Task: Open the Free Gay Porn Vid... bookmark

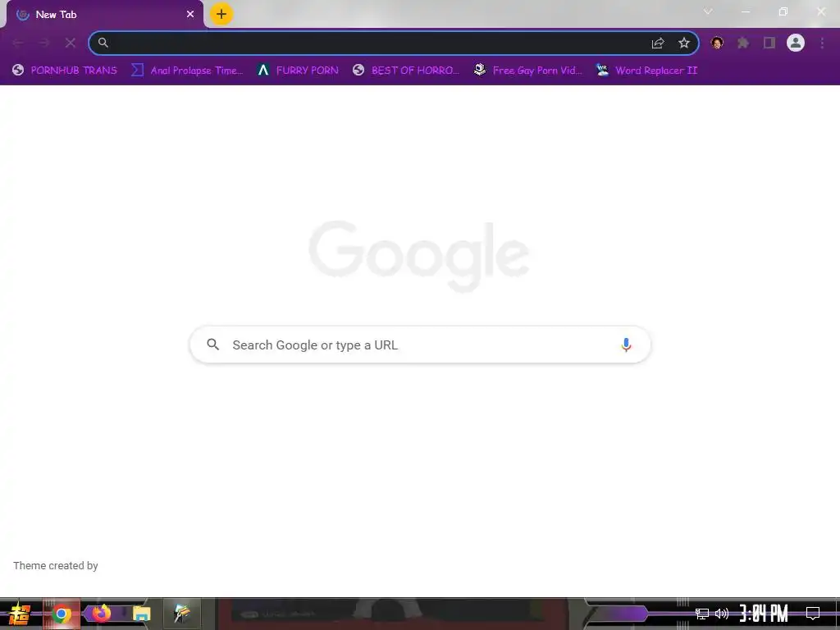Action: click(x=527, y=71)
